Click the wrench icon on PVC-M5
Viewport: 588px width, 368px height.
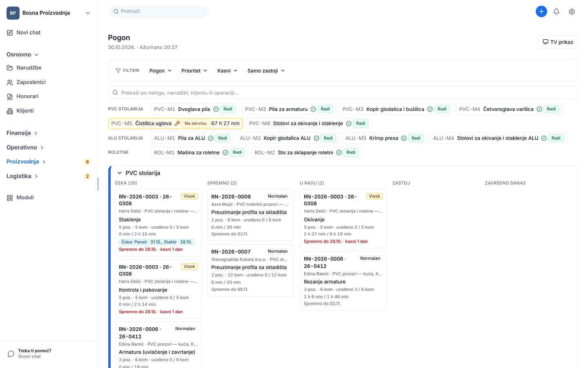click(177, 123)
